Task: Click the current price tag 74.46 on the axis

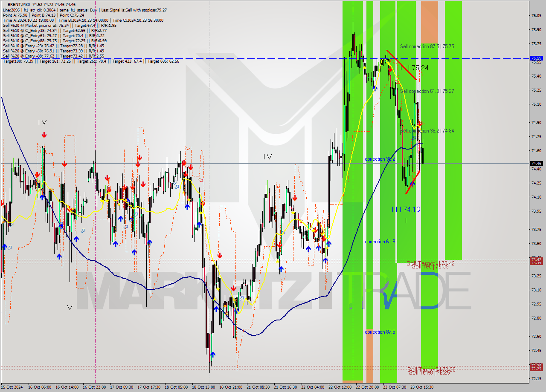Action: 536,163
